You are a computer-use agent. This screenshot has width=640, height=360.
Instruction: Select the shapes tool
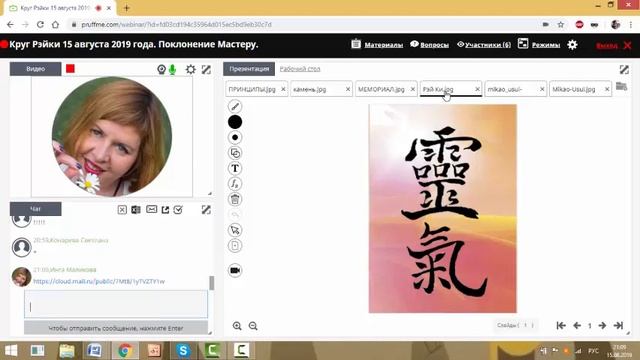coord(235,153)
